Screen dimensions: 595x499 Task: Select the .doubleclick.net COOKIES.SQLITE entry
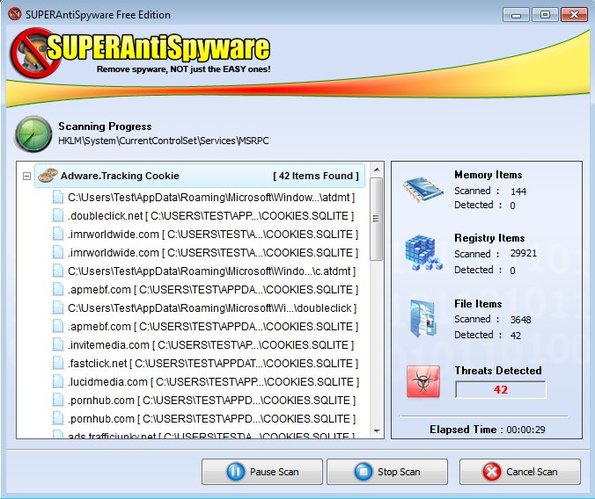211,216
